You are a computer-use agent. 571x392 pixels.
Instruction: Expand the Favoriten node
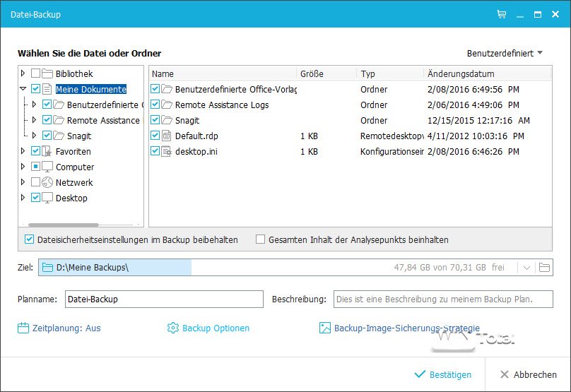(23, 150)
